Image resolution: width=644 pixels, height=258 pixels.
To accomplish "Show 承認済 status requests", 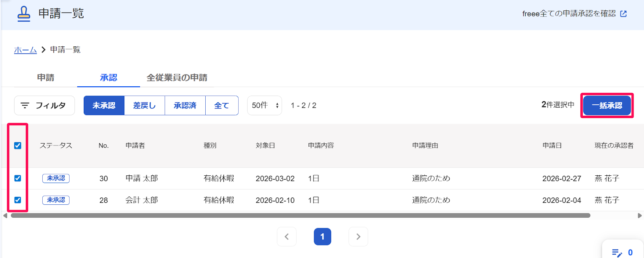I will (185, 105).
